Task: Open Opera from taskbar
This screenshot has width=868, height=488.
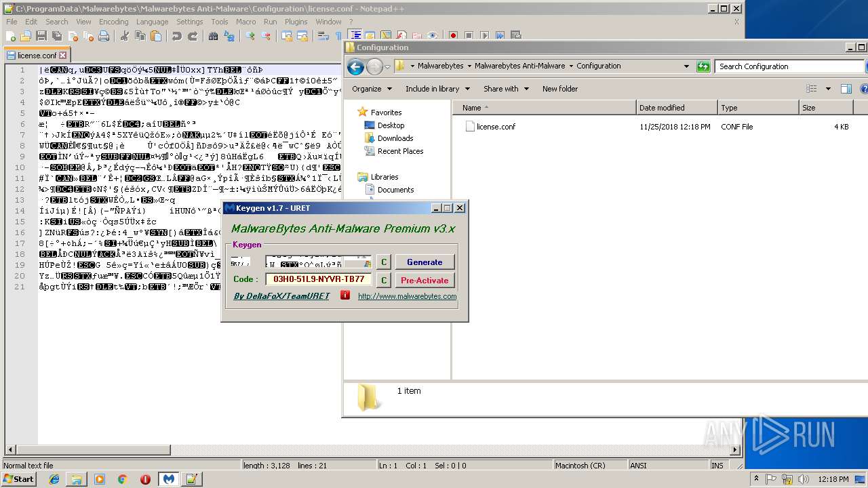Action: (x=145, y=479)
